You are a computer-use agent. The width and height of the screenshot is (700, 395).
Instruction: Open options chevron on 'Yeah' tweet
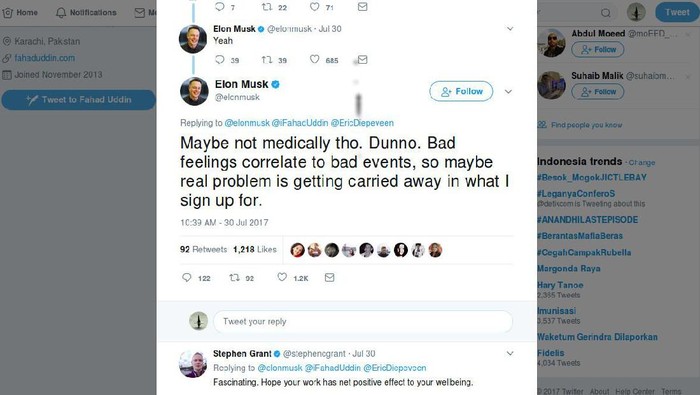point(510,29)
